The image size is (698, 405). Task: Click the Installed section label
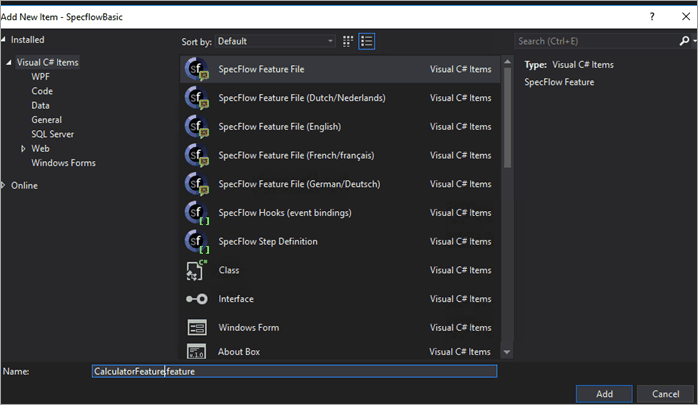point(28,40)
